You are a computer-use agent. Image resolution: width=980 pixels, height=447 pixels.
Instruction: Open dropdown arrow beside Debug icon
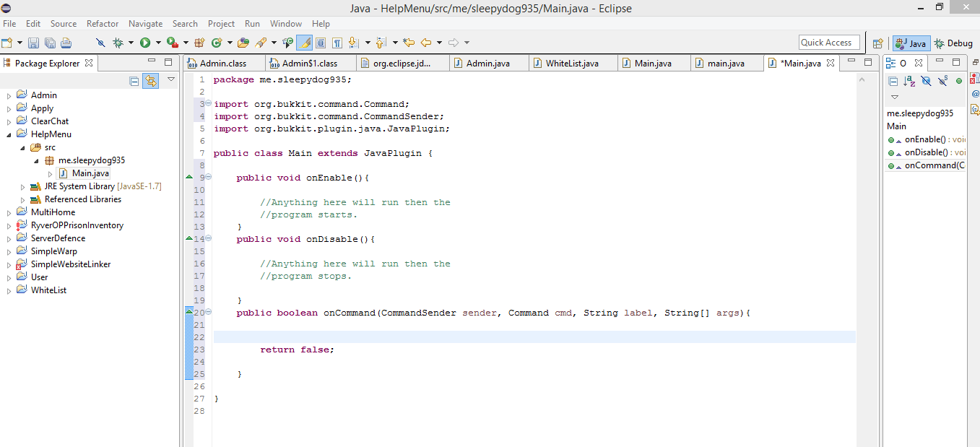(131, 43)
